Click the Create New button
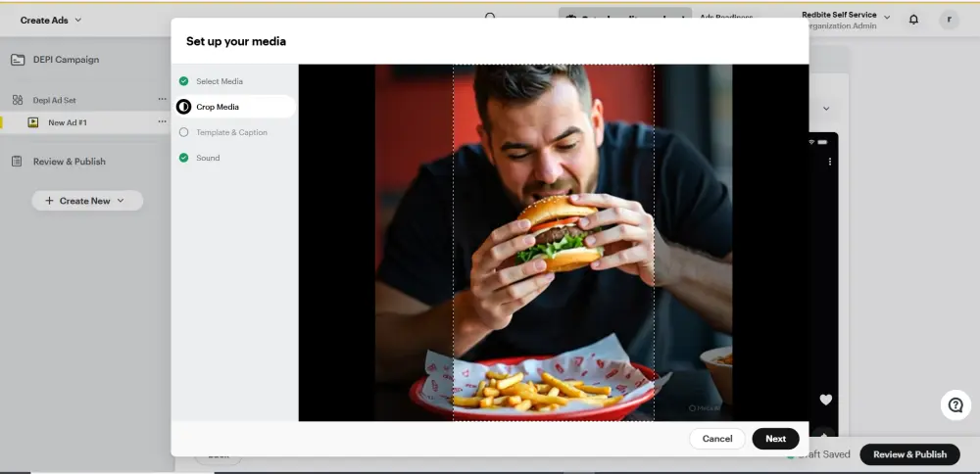The height and width of the screenshot is (474, 980). click(x=87, y=201)
